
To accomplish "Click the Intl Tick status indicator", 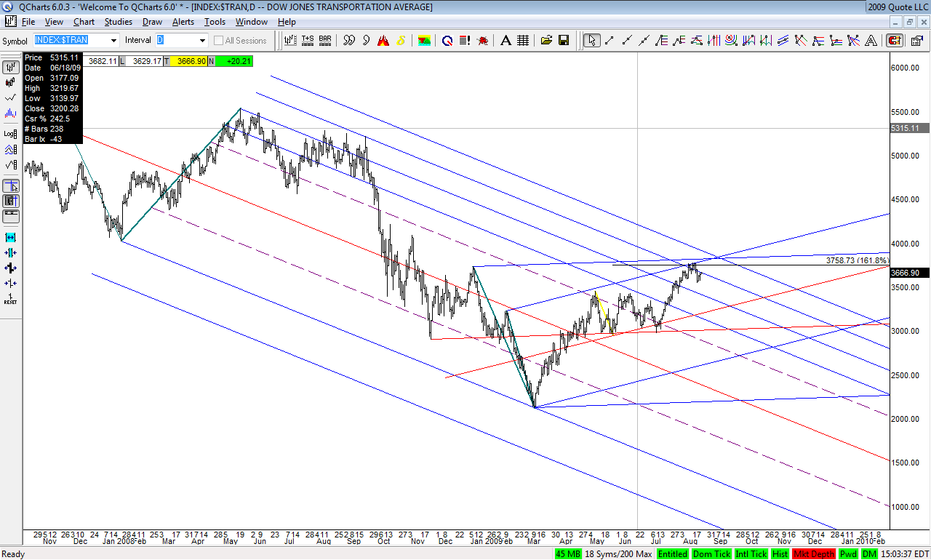I will point(751,554).
